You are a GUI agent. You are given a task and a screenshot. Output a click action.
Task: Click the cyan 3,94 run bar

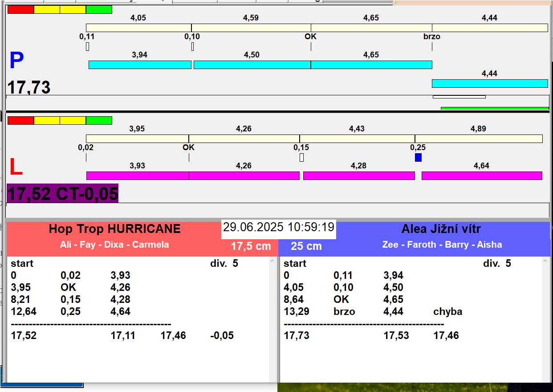point(140,65)
